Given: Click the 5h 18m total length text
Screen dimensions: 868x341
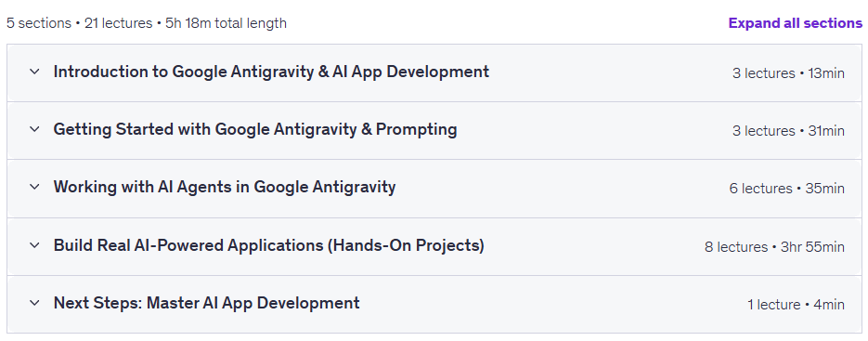Looking at the screenshot, I should pyautogui.click(x=226, y=23).
